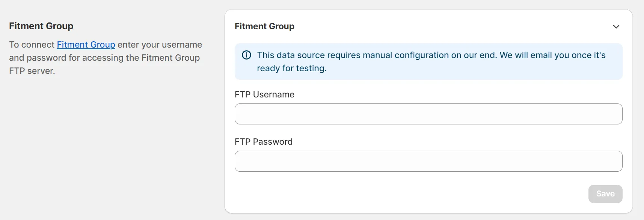
Task: Click the FTP Password label
Action: click(x=263, y=142)
